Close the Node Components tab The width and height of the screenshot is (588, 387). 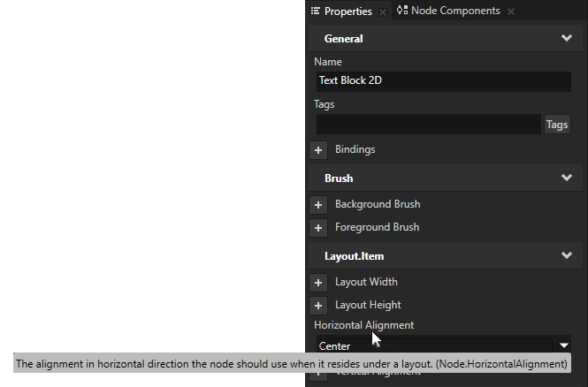click(x=511, y=11)
